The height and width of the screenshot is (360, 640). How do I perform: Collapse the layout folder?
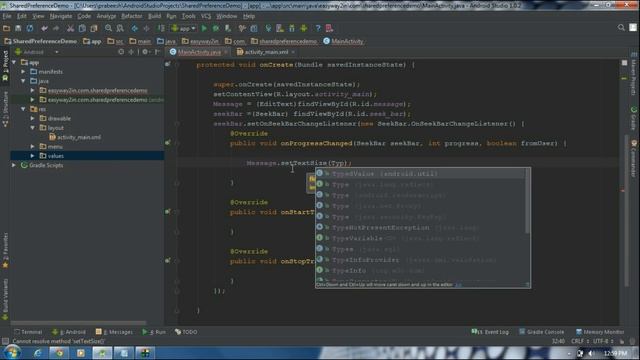click(x=33, y=128)
